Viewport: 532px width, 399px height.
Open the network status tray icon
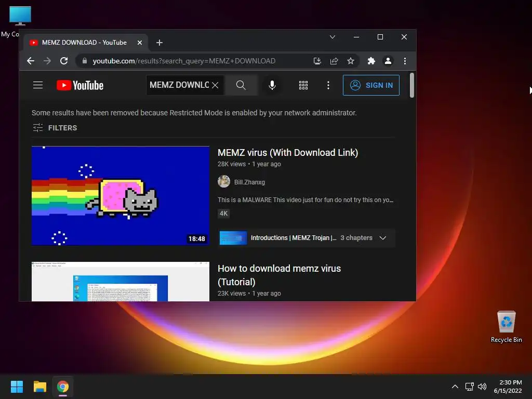pos(469,387)
